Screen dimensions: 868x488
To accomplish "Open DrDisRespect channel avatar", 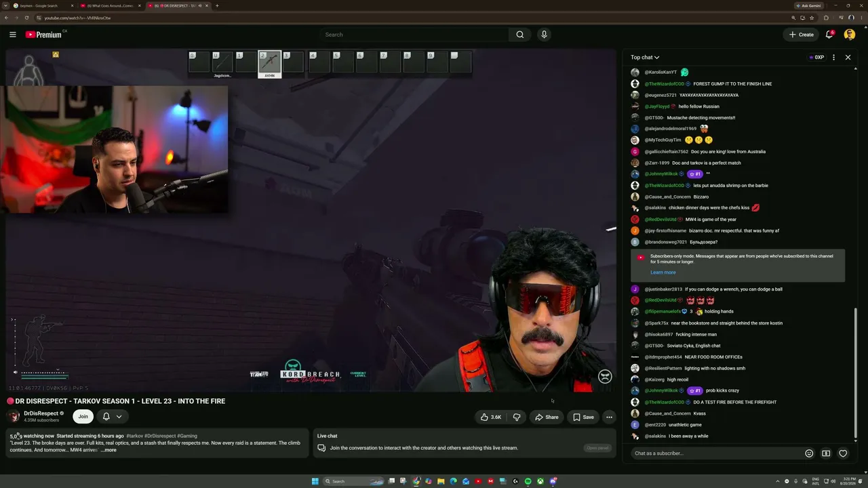I will 14,416.
